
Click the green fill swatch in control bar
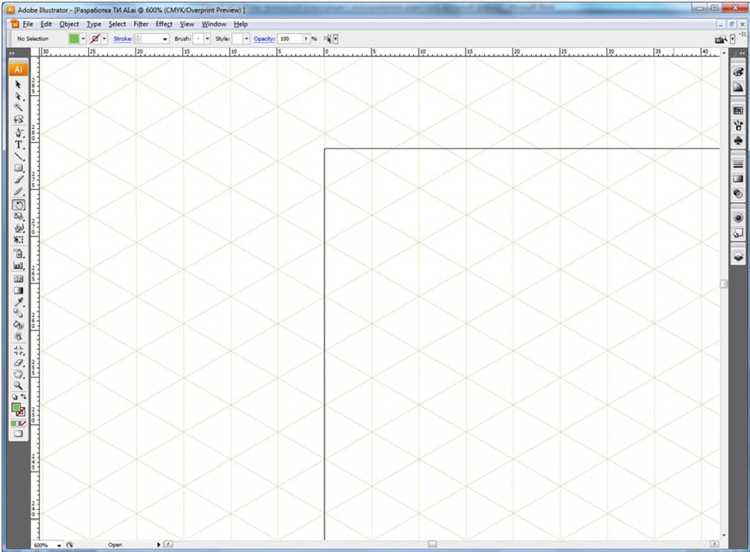point(74,39)
